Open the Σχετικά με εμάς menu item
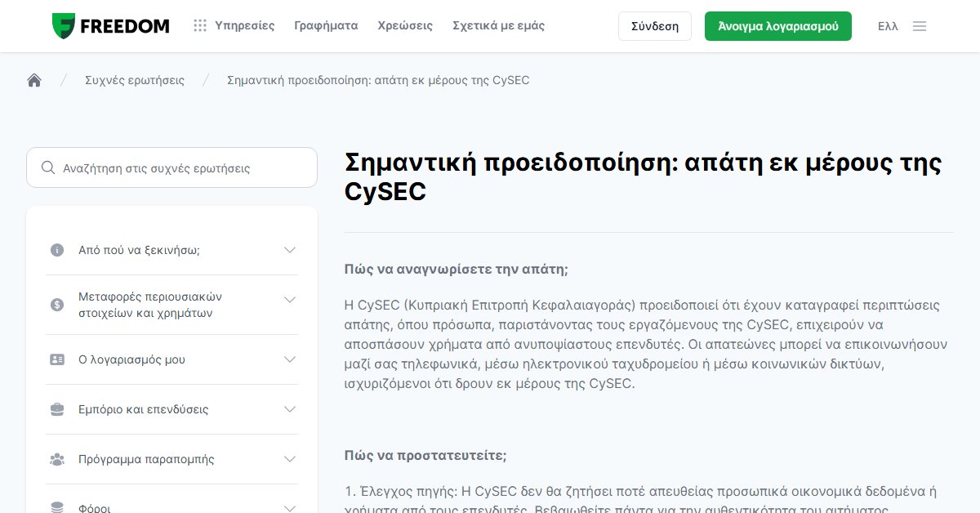Screen dimensions: 980x513 (x=498, y=26)
